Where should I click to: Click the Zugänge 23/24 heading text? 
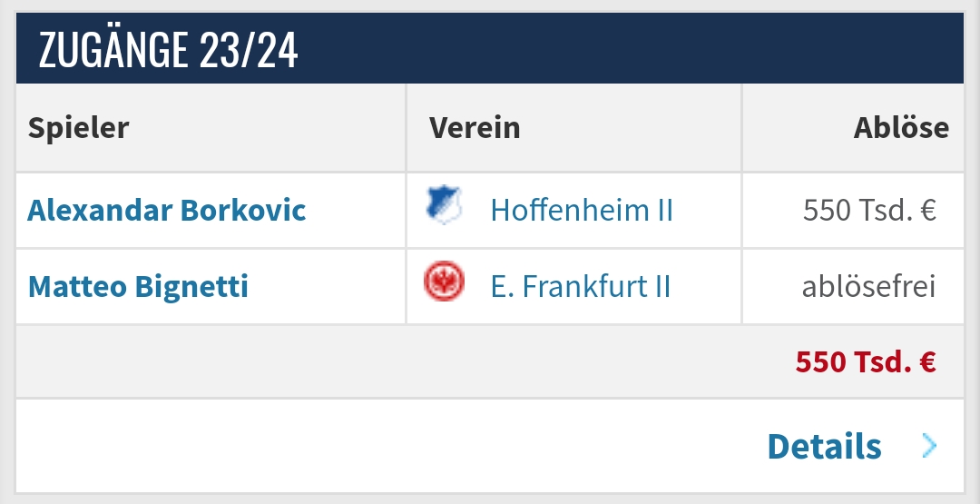168,49
